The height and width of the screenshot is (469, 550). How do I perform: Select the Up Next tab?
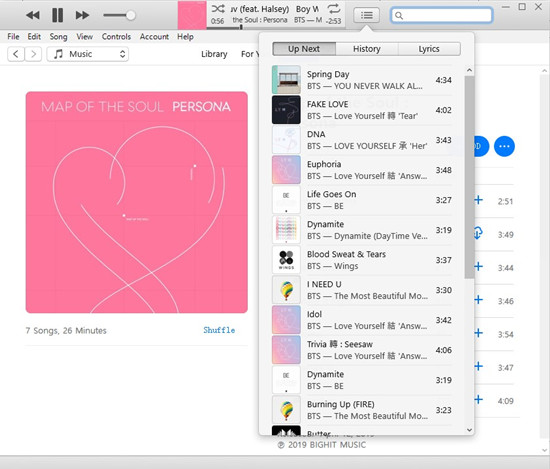pyautogui.click(x=304, y=49)
